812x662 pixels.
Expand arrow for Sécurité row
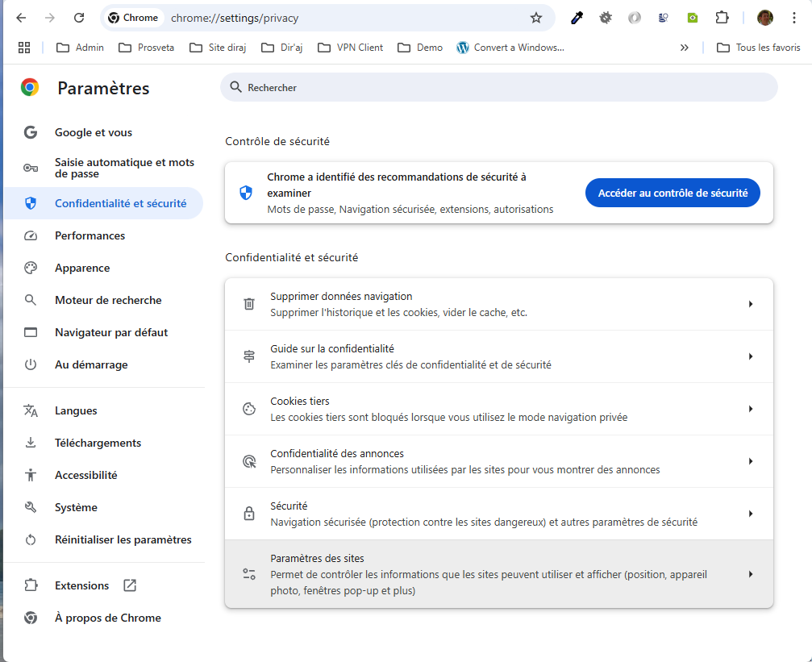(751, 514)
